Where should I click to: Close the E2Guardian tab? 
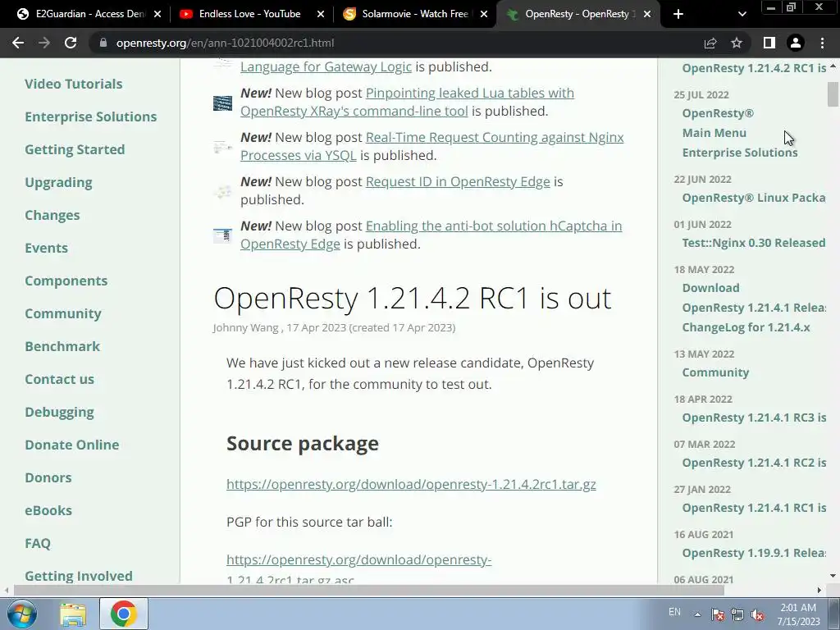157,14
